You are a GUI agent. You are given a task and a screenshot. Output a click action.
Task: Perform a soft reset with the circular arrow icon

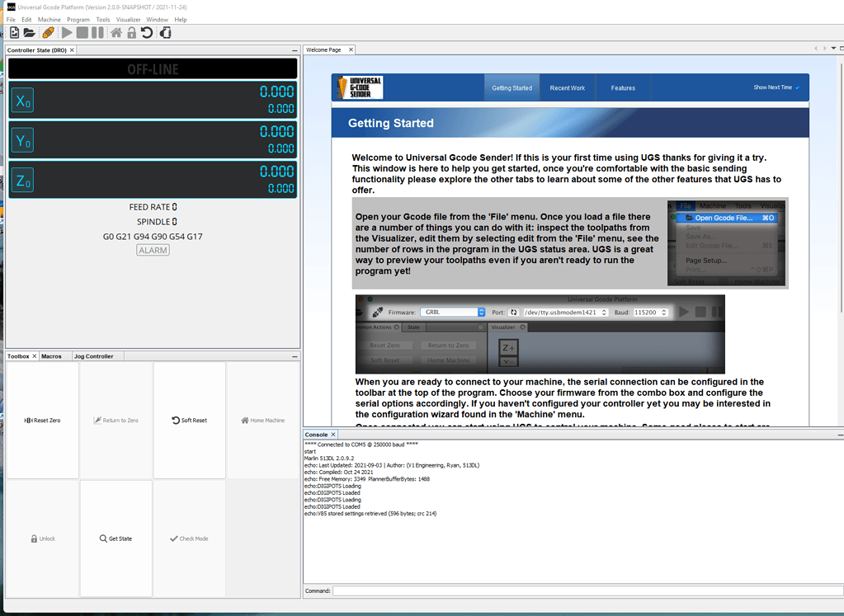click(147, 32)
